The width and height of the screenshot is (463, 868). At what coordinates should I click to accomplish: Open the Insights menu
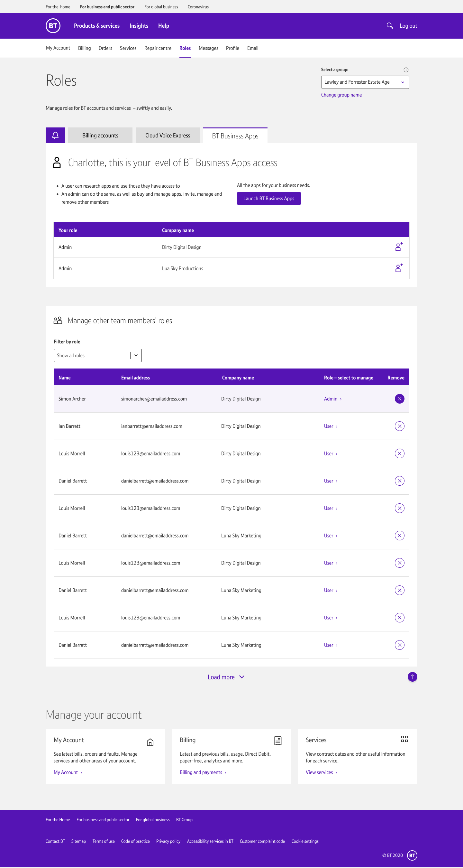(x=139, y=26)
